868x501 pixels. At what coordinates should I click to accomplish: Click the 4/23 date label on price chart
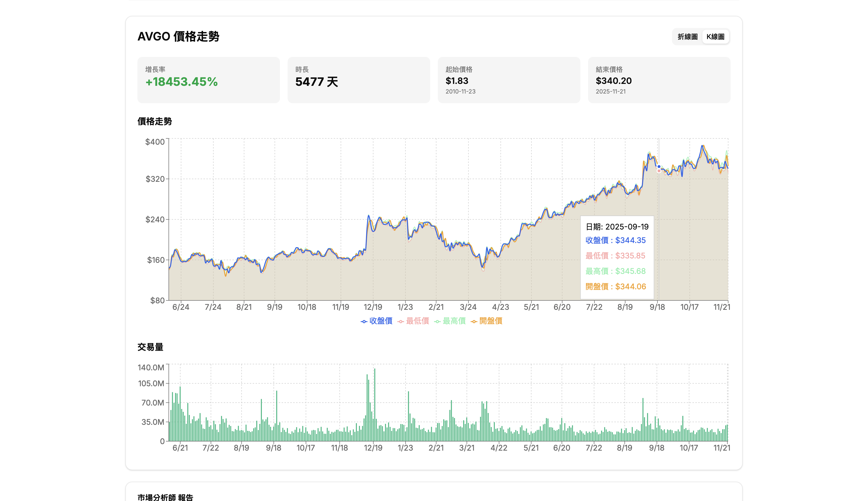(500, 307)
